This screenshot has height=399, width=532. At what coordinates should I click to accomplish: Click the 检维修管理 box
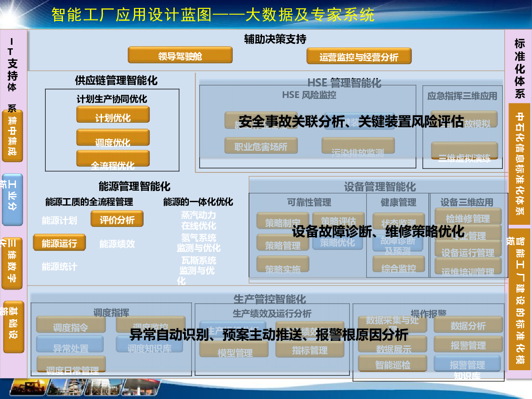468,217
